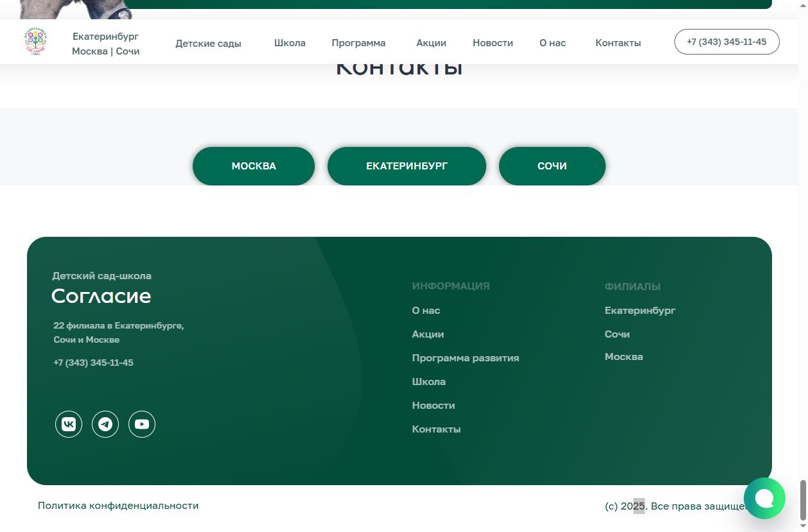Open the YouTube channel icon
808x532 pixels.
(142, 424)
